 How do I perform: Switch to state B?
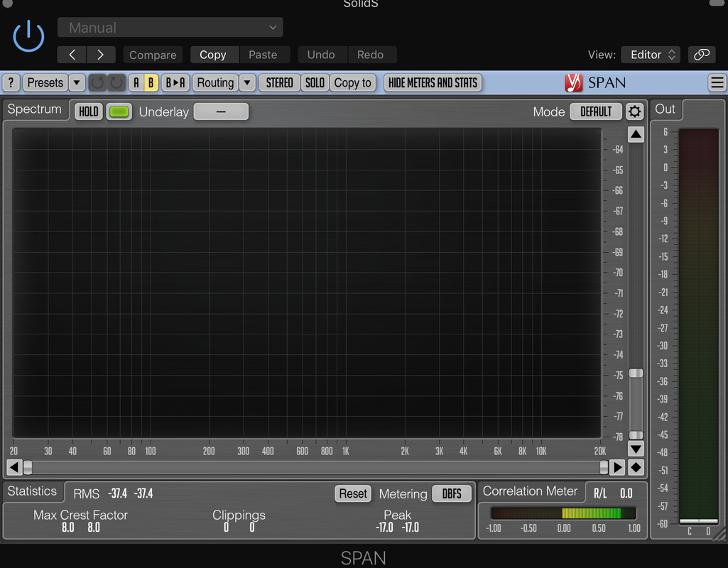(151, 83)
